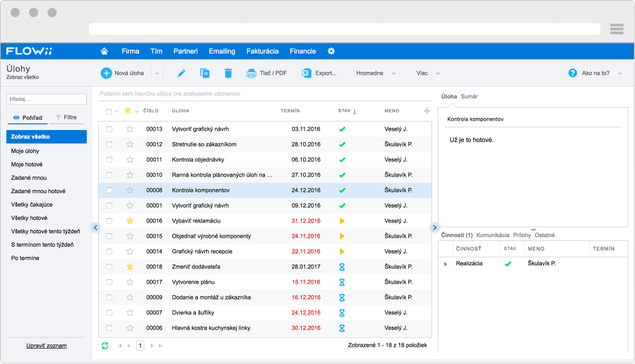Screen dimensions: 635x364
Task: Check the box for task 00006
Action: [x=109, y=328]
